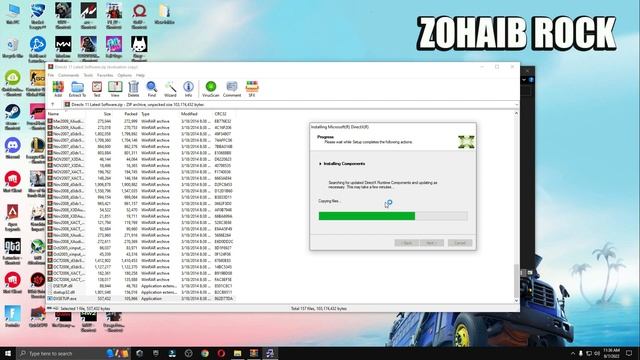Open the Tools menu

88,75
